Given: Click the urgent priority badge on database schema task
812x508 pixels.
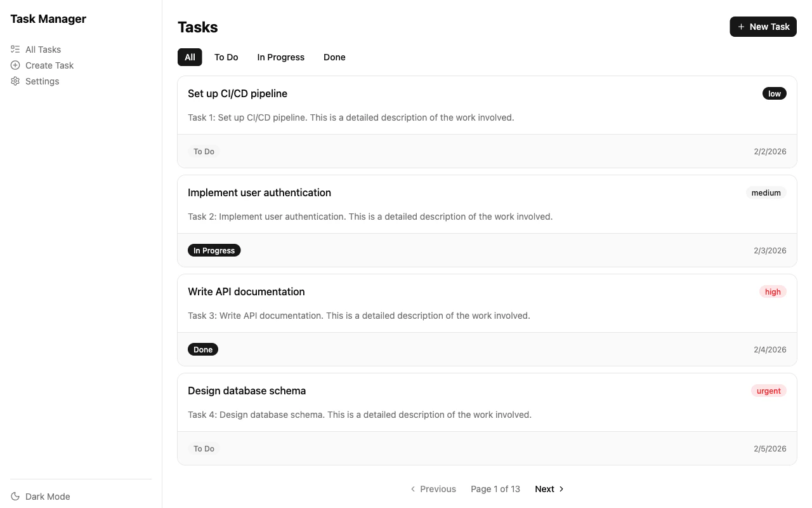Looking at the screenshot, I should (768, 391).
